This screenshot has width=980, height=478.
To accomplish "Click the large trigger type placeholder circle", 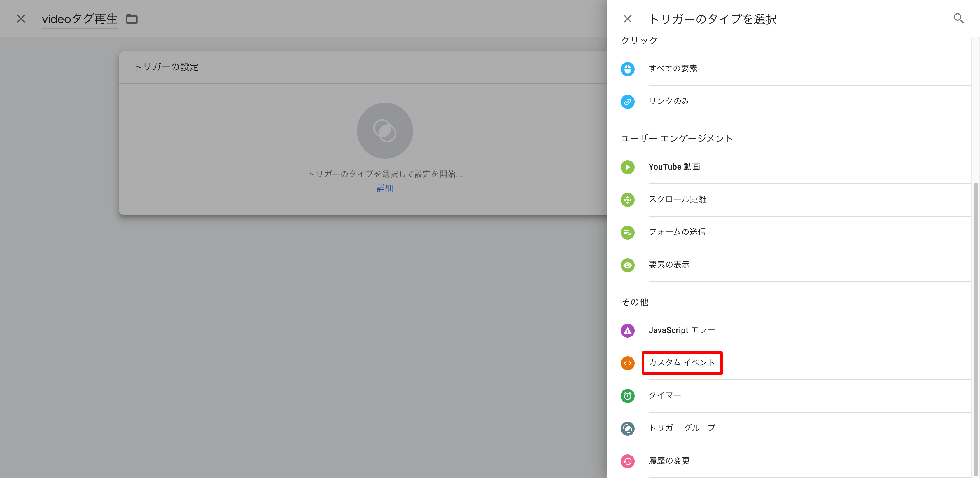I will point(385,130).
